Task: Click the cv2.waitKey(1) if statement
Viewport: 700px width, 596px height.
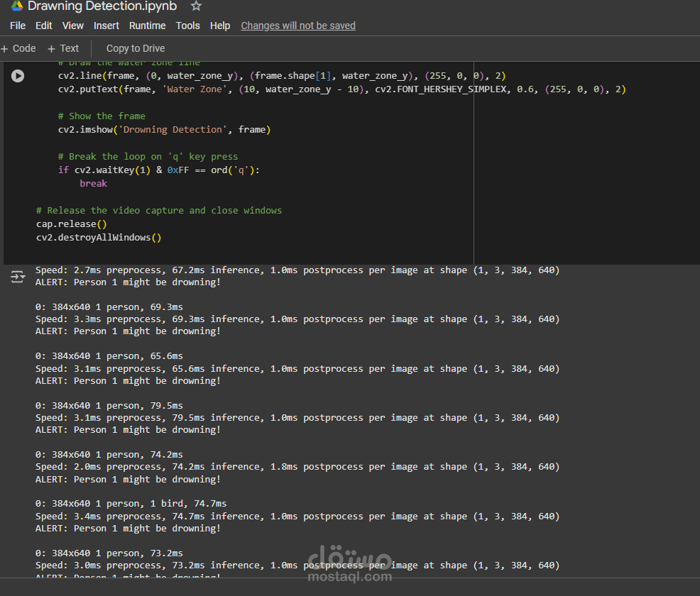Action: pos(159,170)
